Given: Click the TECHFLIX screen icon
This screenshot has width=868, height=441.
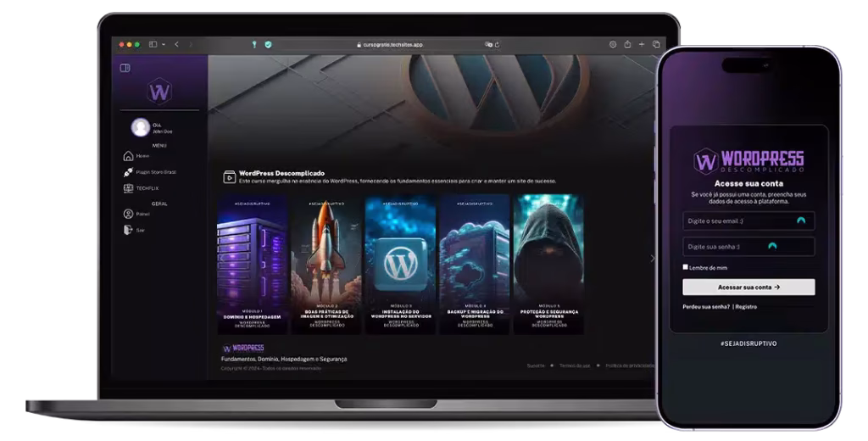Looking at the screenshot, I should (128, 188).
